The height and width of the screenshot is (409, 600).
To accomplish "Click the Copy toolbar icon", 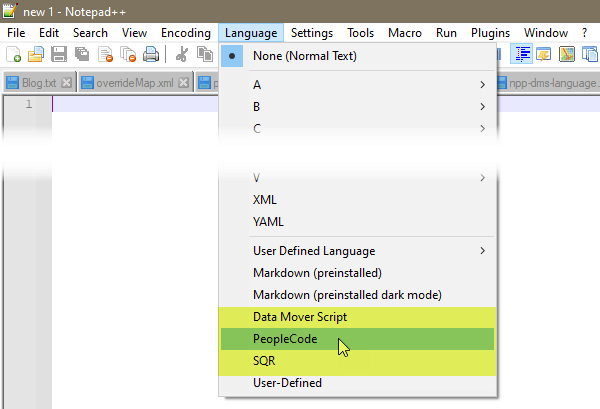I will pos(205,54).
